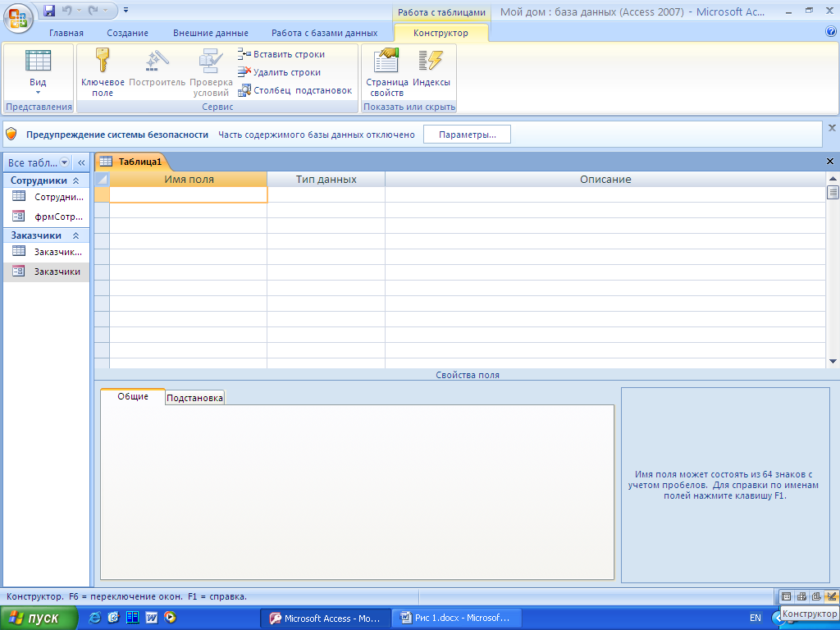Click the first Имя поля input cell

(x=189, y=195)
